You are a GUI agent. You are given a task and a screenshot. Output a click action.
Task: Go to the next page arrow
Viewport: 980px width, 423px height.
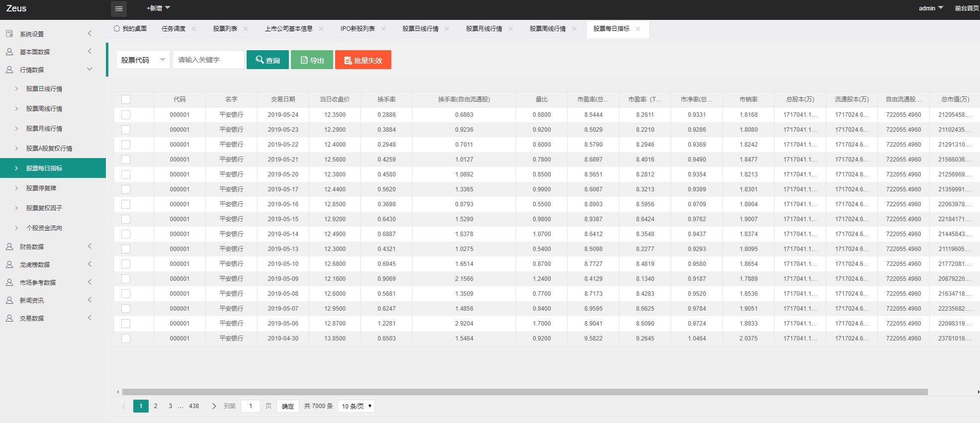click(214, 406)
